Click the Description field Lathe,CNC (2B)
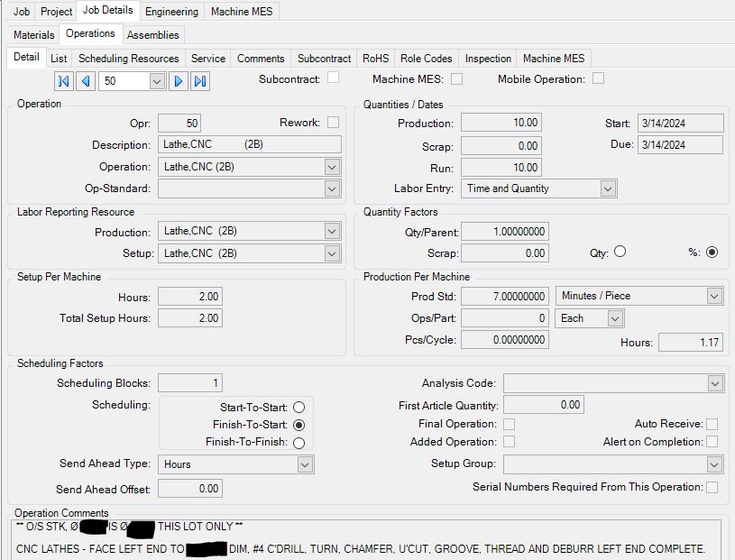 250,144
